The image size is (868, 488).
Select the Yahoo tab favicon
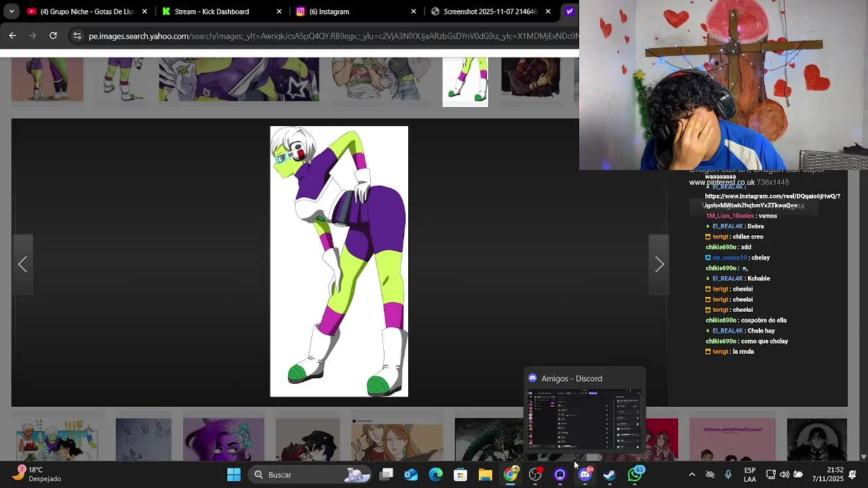click(570, 12)
